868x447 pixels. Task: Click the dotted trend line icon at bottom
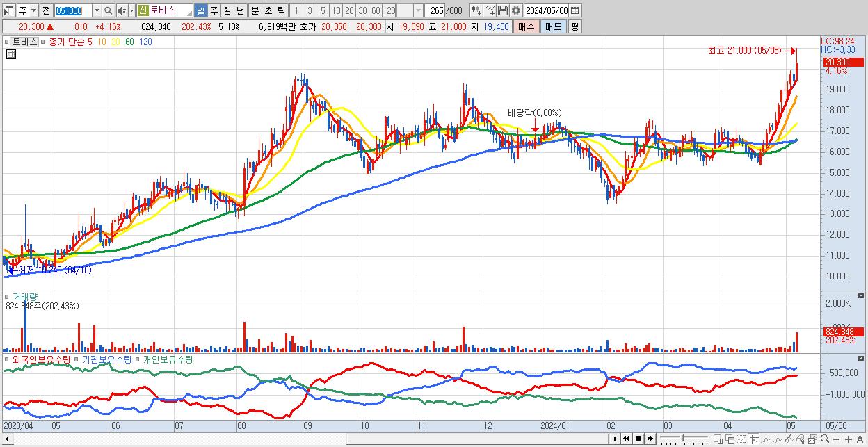pyautogui.click(x=741, y=439)
